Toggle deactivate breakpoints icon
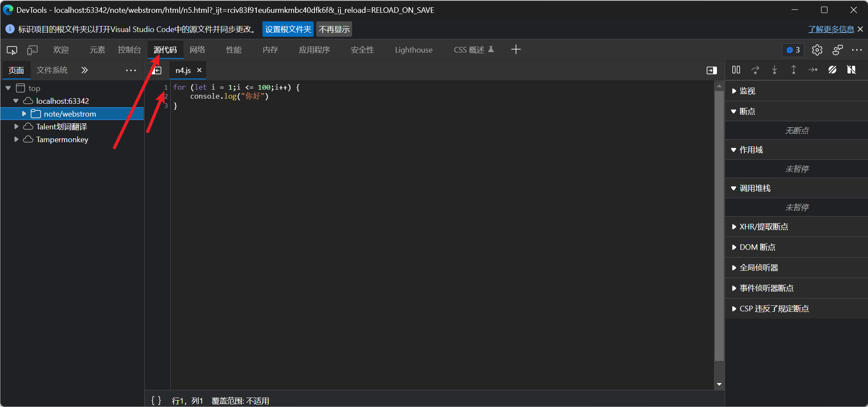 pos(832,70)
